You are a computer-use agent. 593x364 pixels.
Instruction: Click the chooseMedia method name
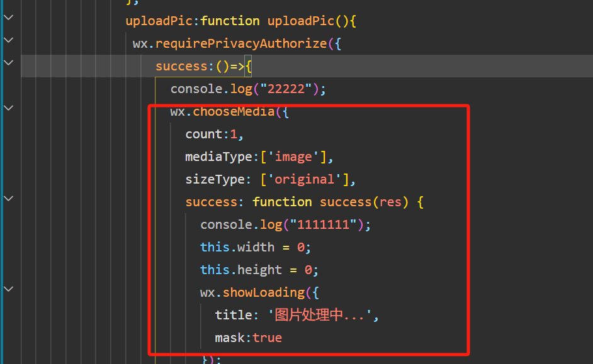point(234,112)
